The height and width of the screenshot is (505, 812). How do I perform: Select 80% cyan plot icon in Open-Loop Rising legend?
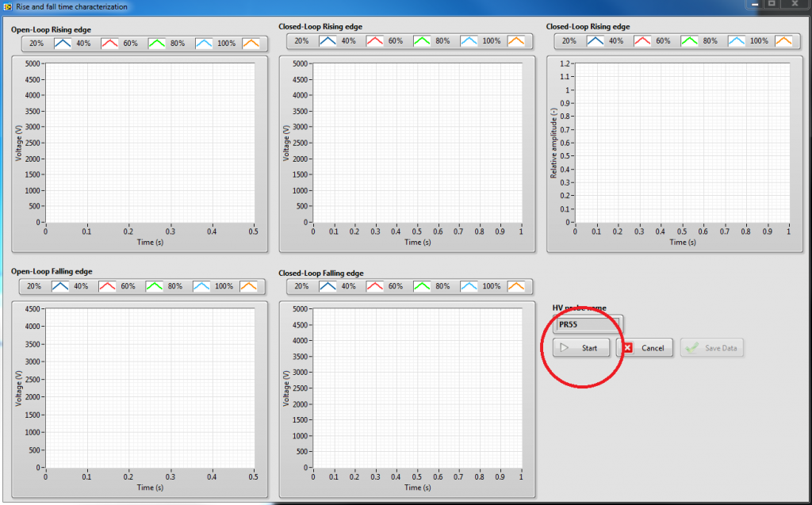pyautogui.click(x=204, y=43)
